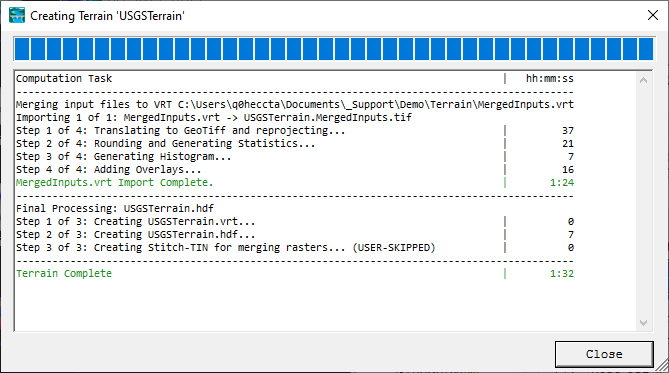Select 'Step 2 of 3: Creating USGSTerrain.hdf' line

(x=136, y=234)
